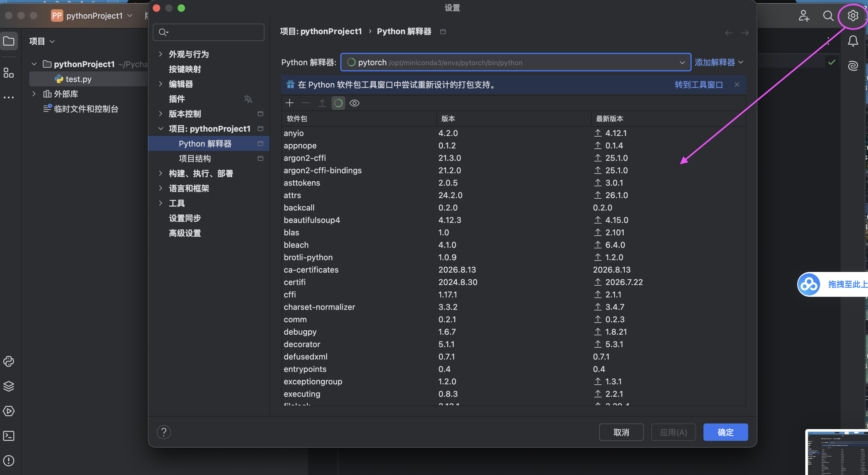Click the gift icon in the banner
The image size is (868, 475).
[290, 84]
